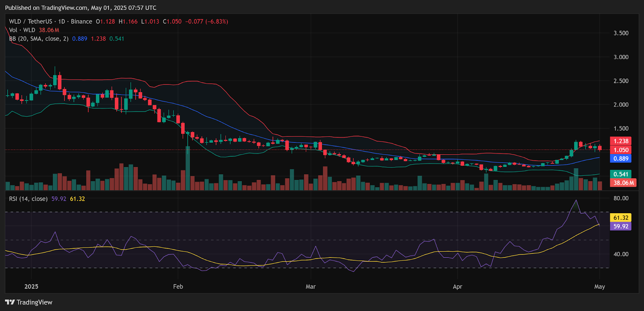Click the 2025 marker on time axis
This screenshot has height=311, width=644.
[31, 286]
